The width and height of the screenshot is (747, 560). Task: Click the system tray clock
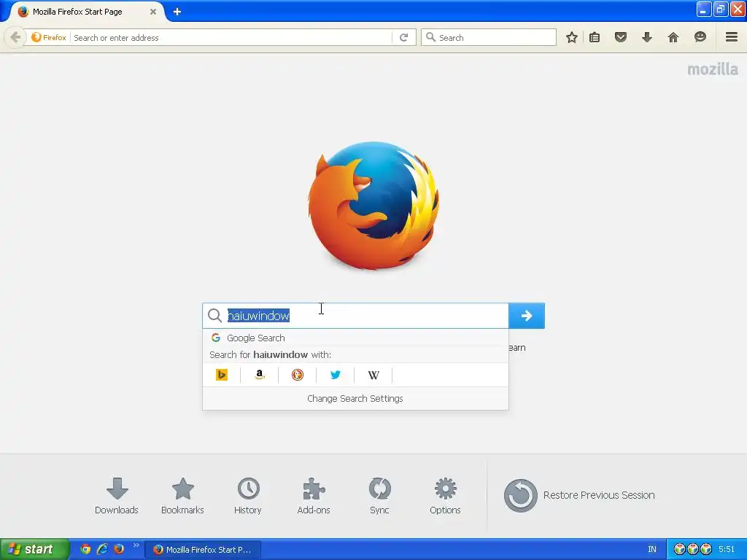click(727, 550)
